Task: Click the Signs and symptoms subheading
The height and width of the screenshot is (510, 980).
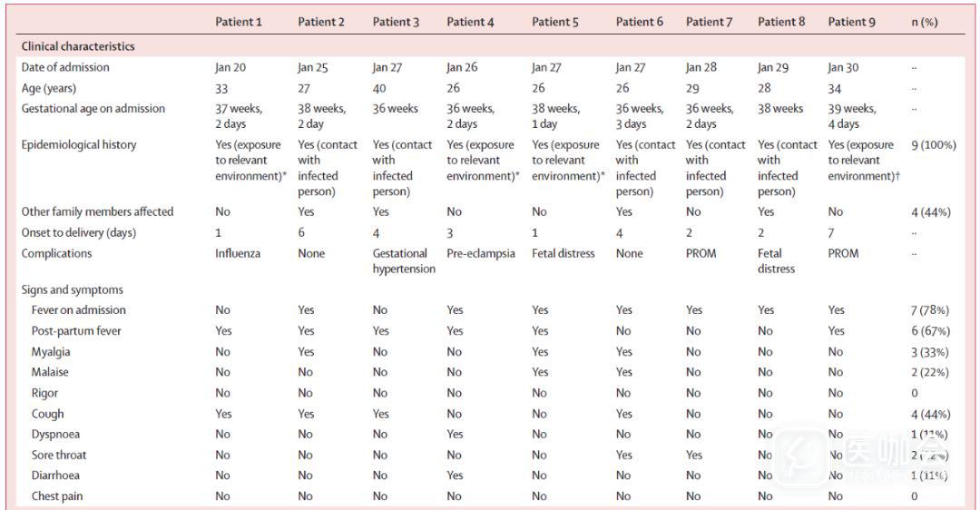Action: 73,290
